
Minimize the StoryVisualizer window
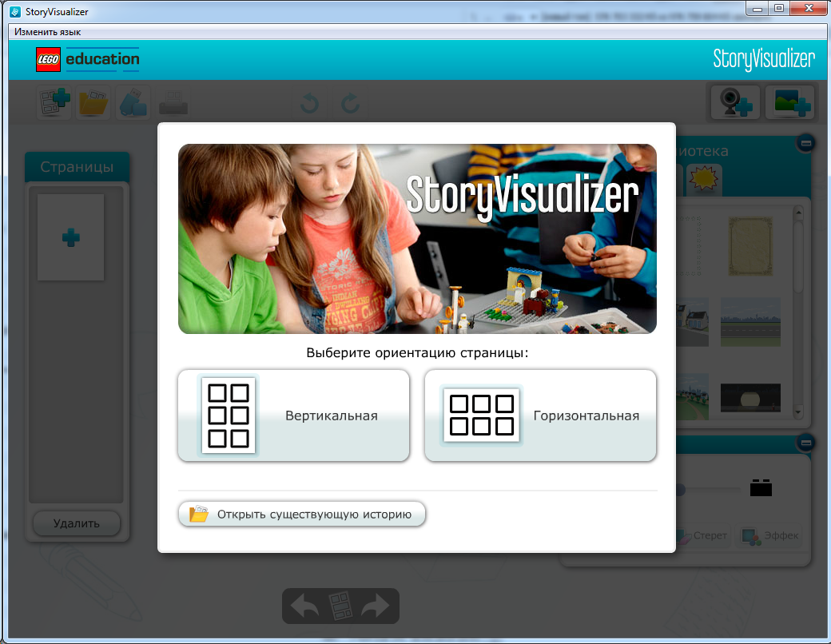click(757, 8)
